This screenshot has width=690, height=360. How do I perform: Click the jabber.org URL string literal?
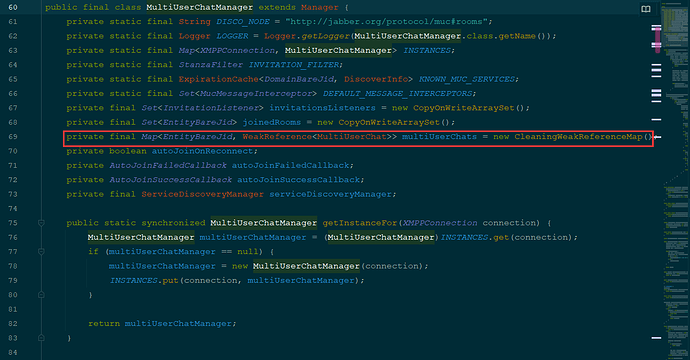[x=386, y=22]
